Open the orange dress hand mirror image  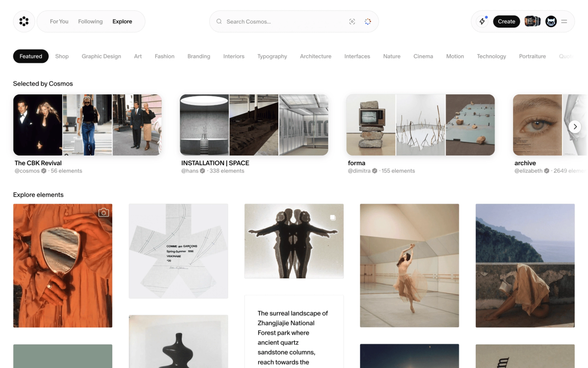(63, 265)
